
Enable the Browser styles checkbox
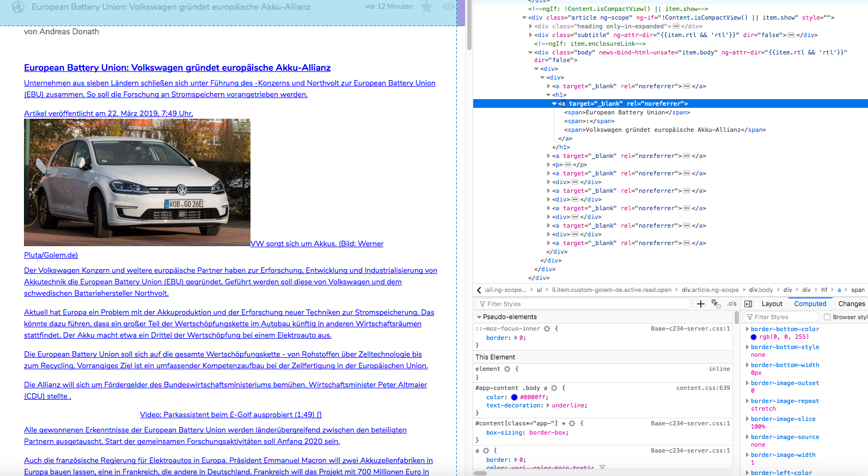[827, 317]
